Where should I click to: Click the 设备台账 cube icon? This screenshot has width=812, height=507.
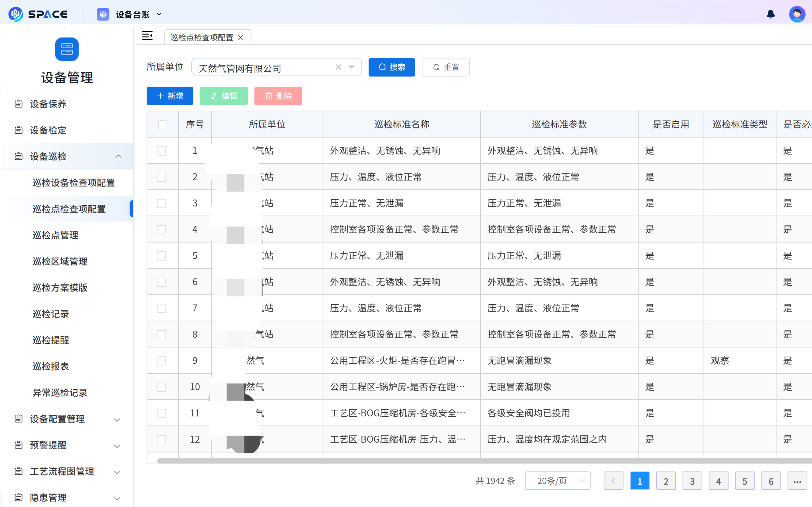coord(103,14)
